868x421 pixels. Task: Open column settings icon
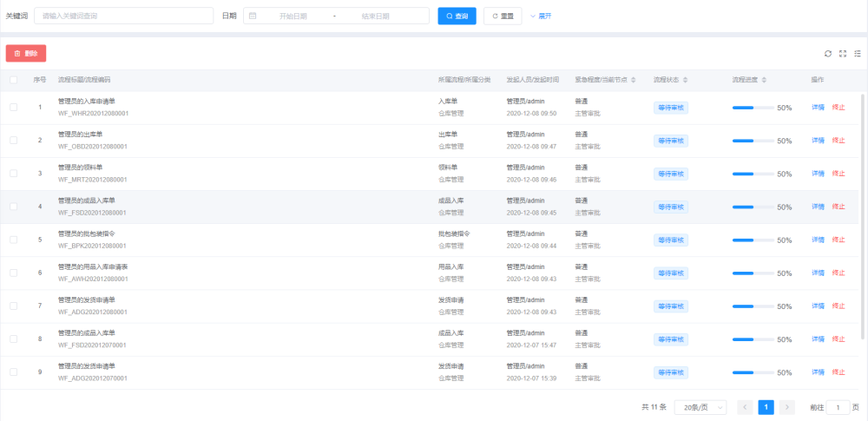tap(858, 54)
